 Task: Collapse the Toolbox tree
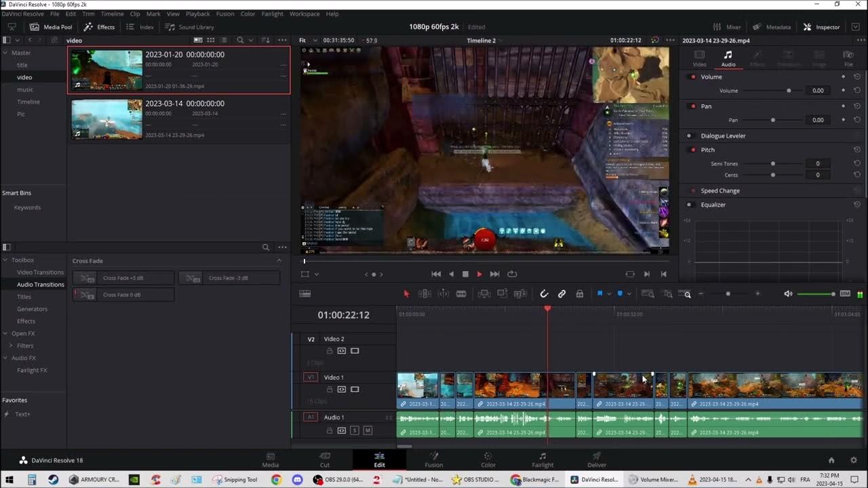(x=5, y=260)
